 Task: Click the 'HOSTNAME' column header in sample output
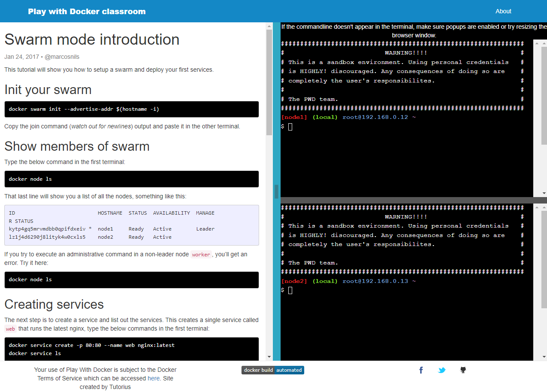tap(110, 213)
